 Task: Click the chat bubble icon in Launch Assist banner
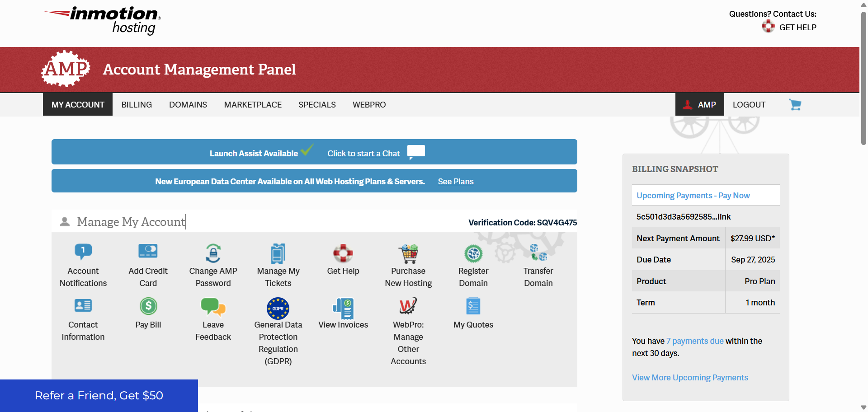[x=416, y=152]
